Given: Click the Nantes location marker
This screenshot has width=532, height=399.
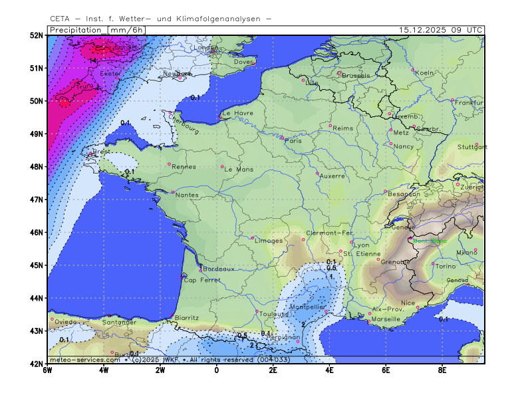Looking at the screenshot, I should (x=173, y=193).
